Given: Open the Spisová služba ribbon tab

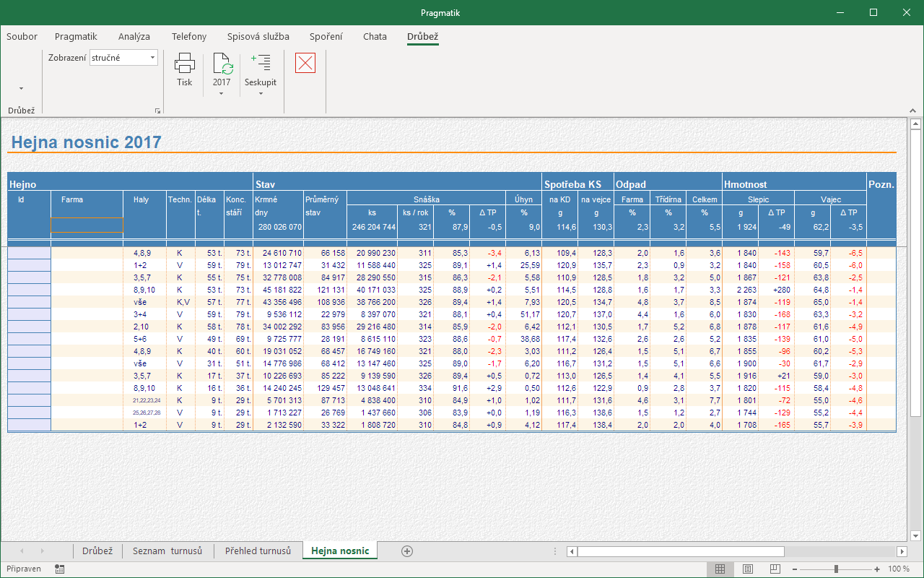Looking at the screenshot, I should [x=258, y=36].
